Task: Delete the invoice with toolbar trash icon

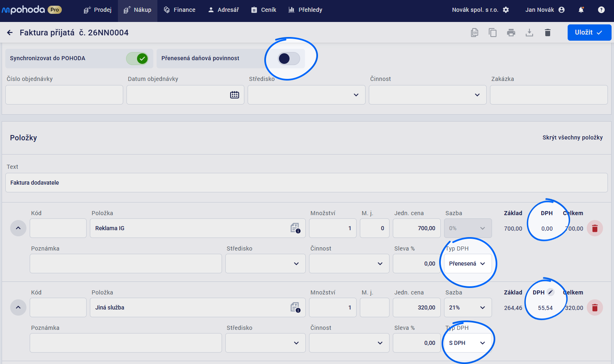Action: pos(548,33)
